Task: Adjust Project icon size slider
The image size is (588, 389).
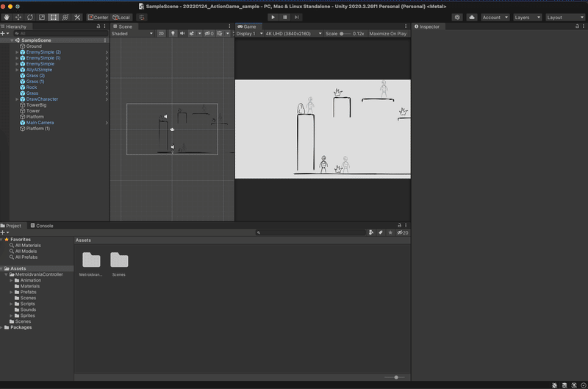Action: pos(395,377)
